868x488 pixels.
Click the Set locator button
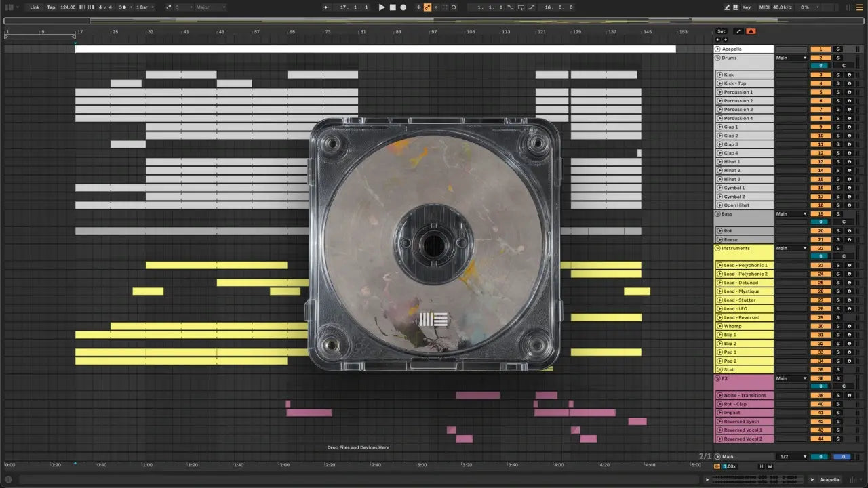click(x=721, y=31)
